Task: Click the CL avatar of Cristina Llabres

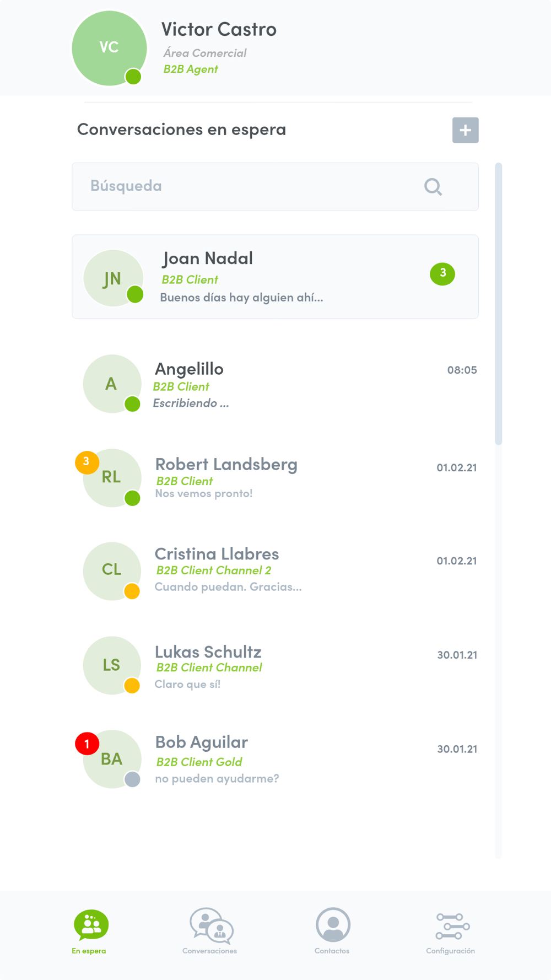Action: 111,570
